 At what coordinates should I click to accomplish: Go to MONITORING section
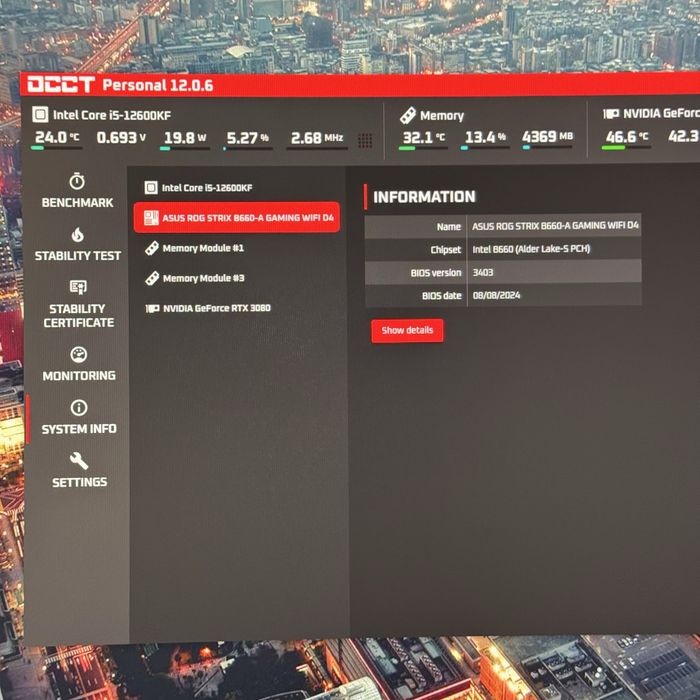(x=79, y=376)
